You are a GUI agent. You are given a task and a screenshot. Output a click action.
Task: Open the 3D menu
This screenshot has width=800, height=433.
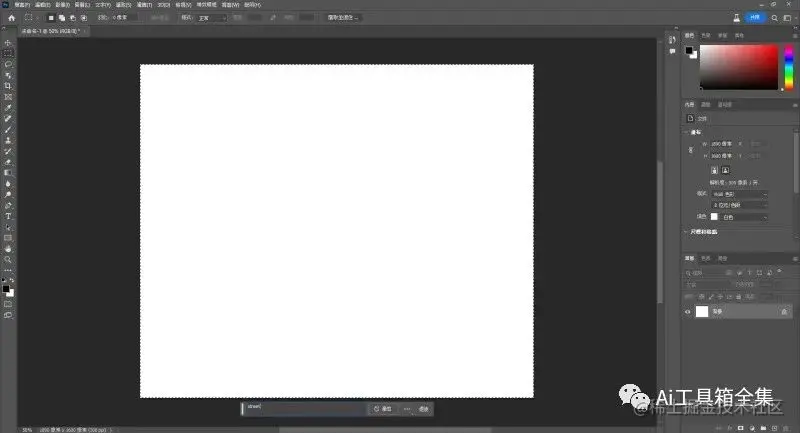click(163, 5)
